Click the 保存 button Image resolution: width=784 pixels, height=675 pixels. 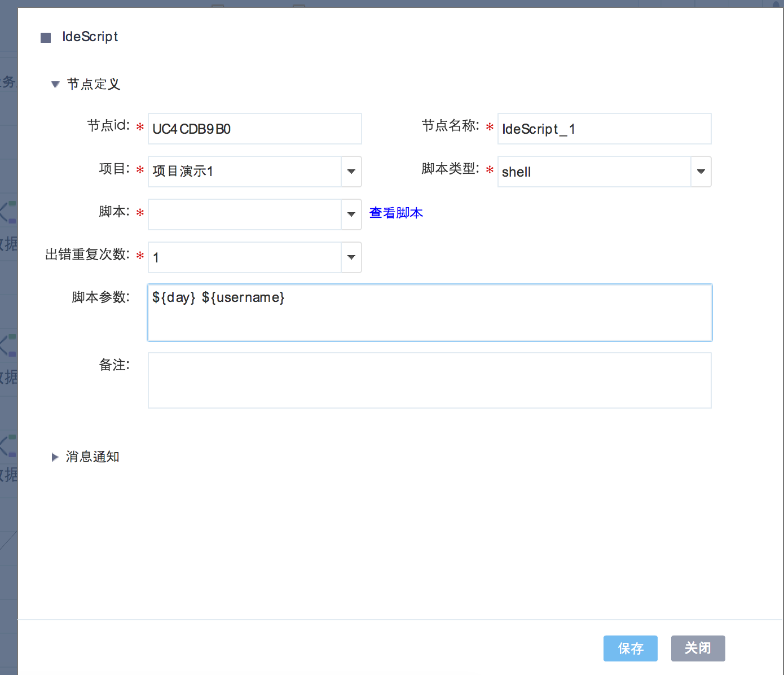pos(630,648)
